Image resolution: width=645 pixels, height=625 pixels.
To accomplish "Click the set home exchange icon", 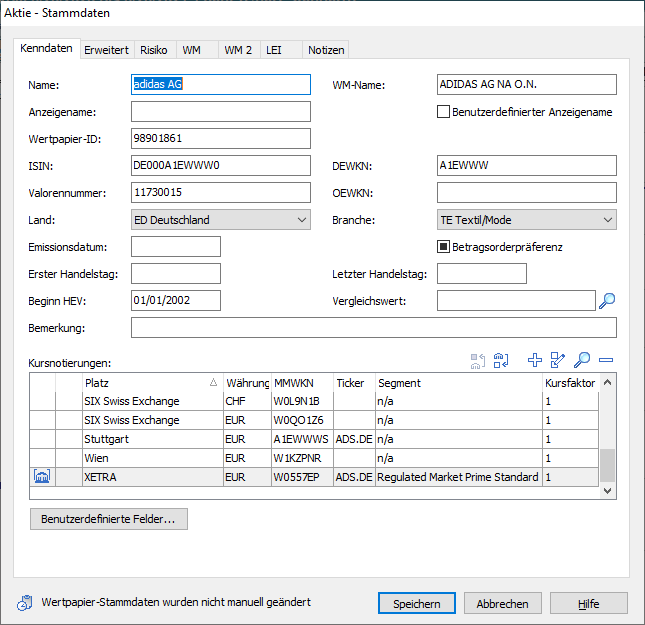I will 501,361.
